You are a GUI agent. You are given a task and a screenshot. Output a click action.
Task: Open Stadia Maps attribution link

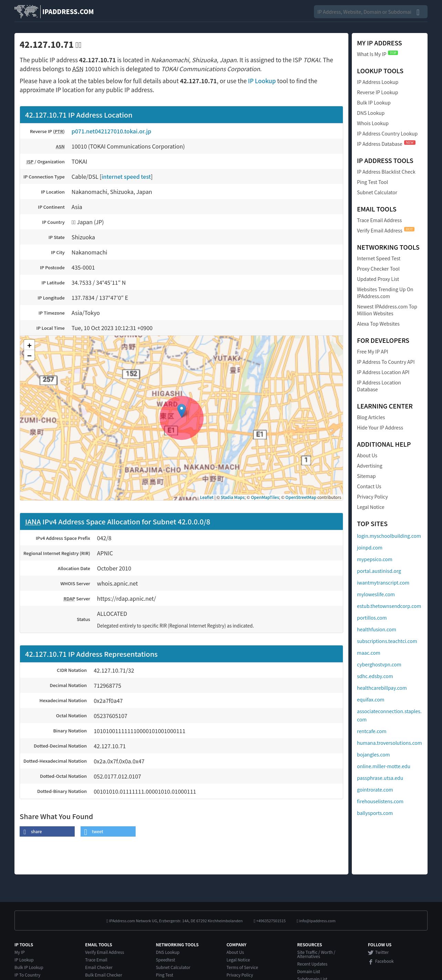click(233, 497)
